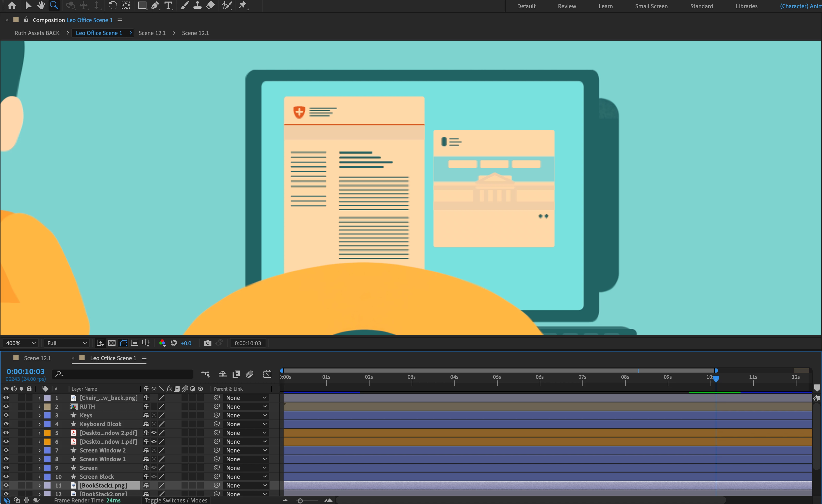The image size is (822, 504).
Task: Select the Puppet Pin tool
Action: pos(243,6)
